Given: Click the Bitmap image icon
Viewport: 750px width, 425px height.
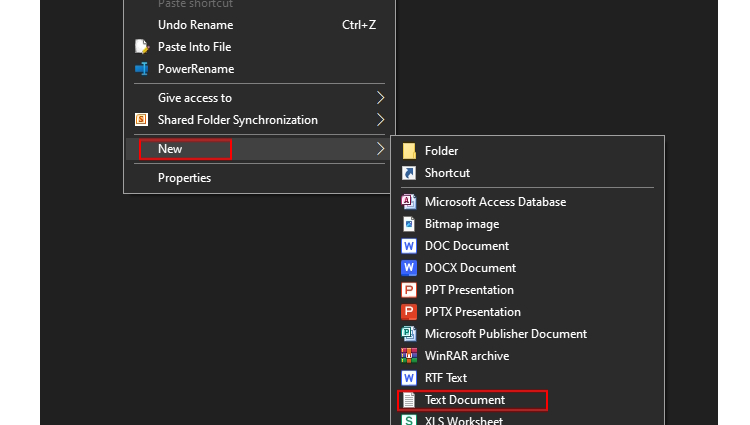Looking at the screenshot, I should [408, 224].
